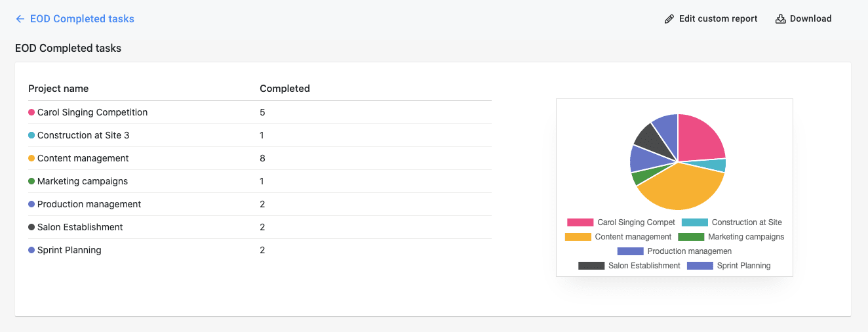Toggle Carol Singing Compet legend swatch
Viewport: 868px width, 332px height.
click(580, 222)
